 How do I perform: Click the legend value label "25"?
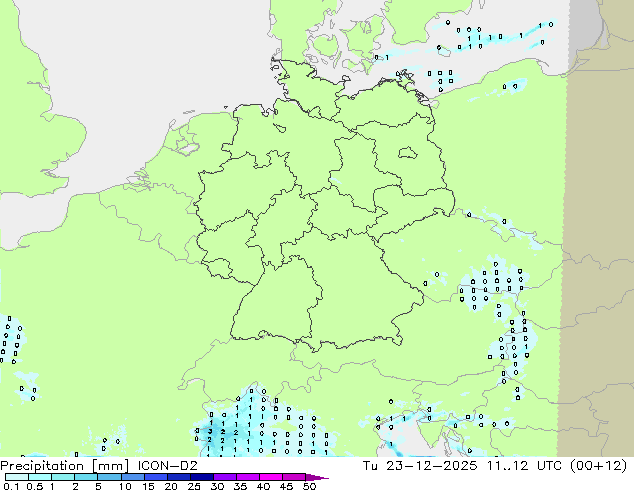point(194,486)
